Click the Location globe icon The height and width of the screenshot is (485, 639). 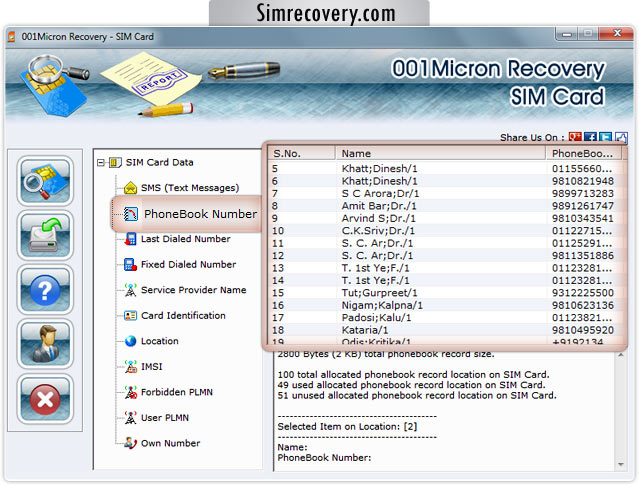click(x=131, y=341)
